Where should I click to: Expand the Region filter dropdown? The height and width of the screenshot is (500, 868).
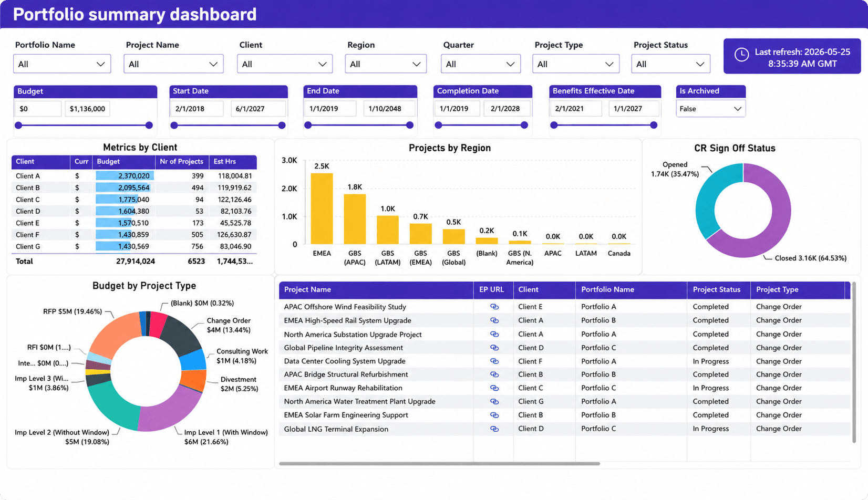(386, 64)
